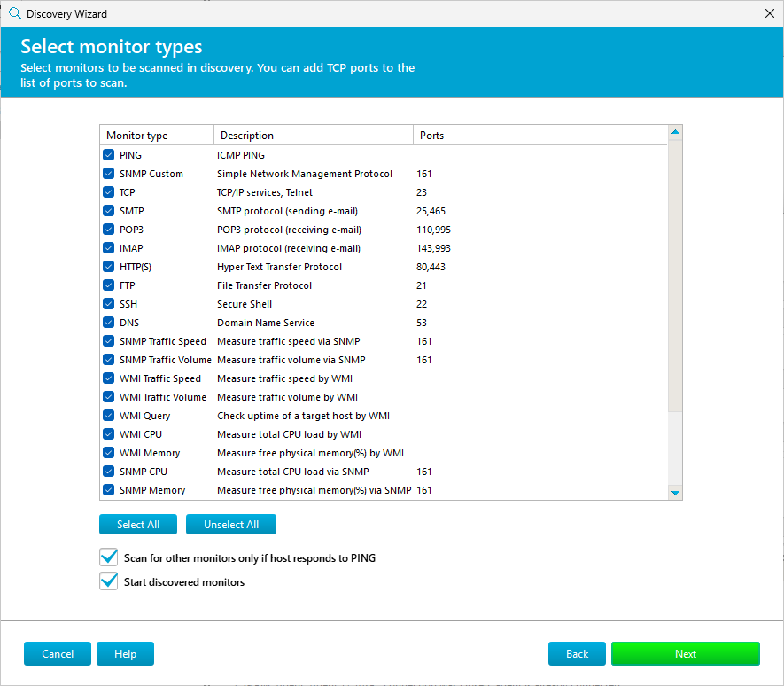Image resolution: width=784 pixels, height=686 pixels.
Task: Toggle the SNMP Custom monitor checkbox
Action: point(108,174)
